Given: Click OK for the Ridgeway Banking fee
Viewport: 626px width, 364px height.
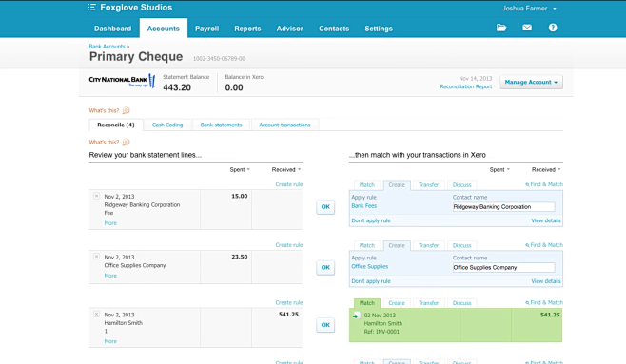Looking at the screenshot, I should coord(325,207).
